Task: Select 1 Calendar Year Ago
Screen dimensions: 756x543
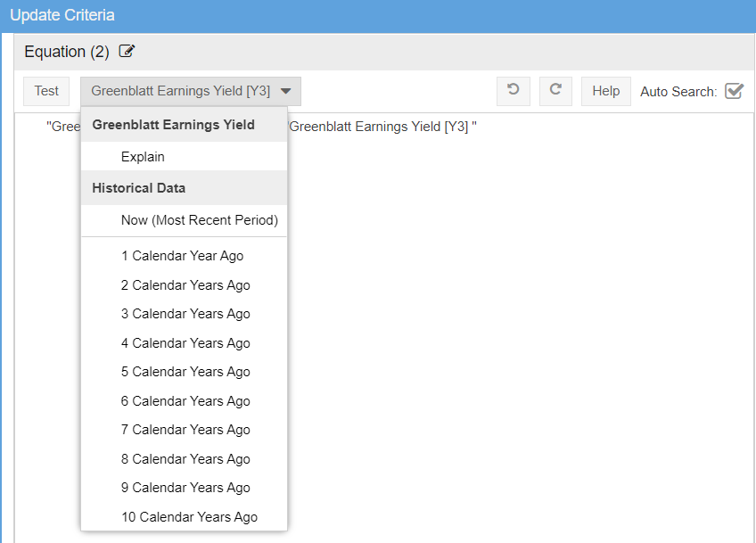Action: 184,256
